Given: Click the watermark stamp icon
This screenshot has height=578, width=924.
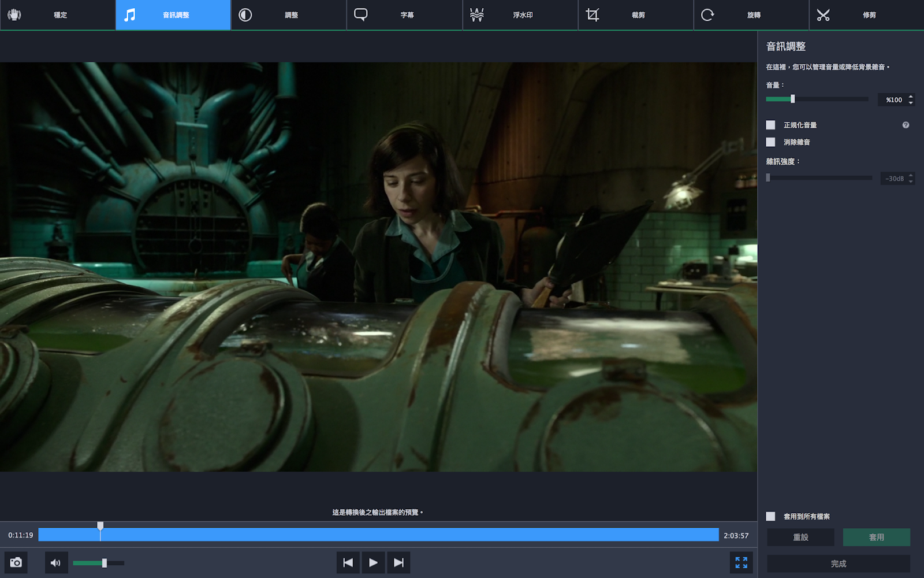Looking at the screenshot, I should pyautogui.click(x=476, y=14).
